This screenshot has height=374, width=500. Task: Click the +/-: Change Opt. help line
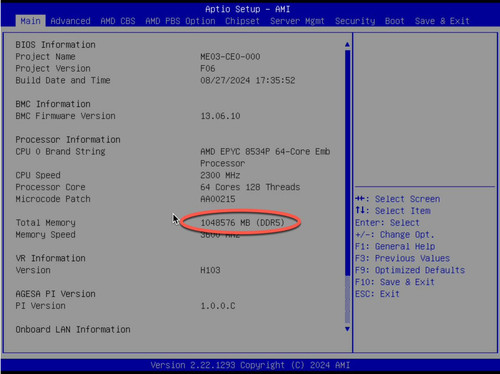click(x=395, y=235)
